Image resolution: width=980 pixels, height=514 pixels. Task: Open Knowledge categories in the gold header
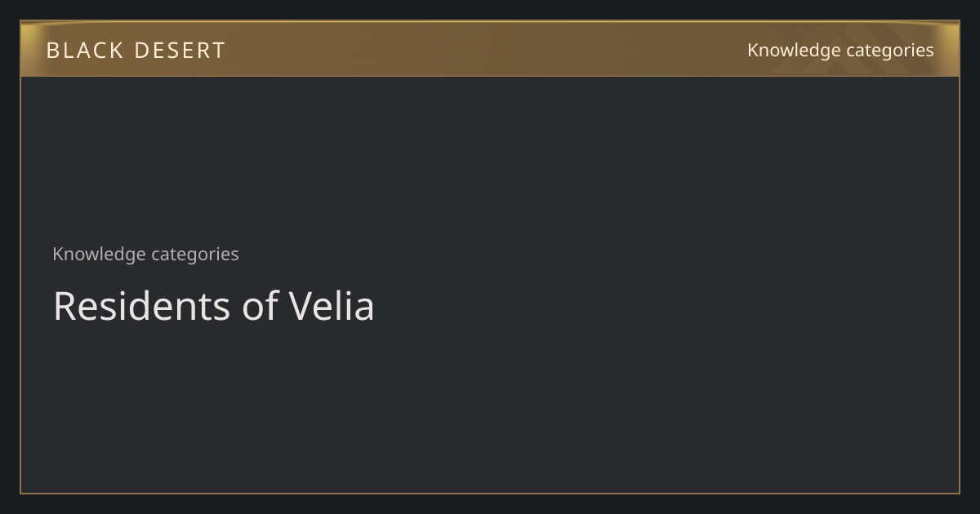840,50
